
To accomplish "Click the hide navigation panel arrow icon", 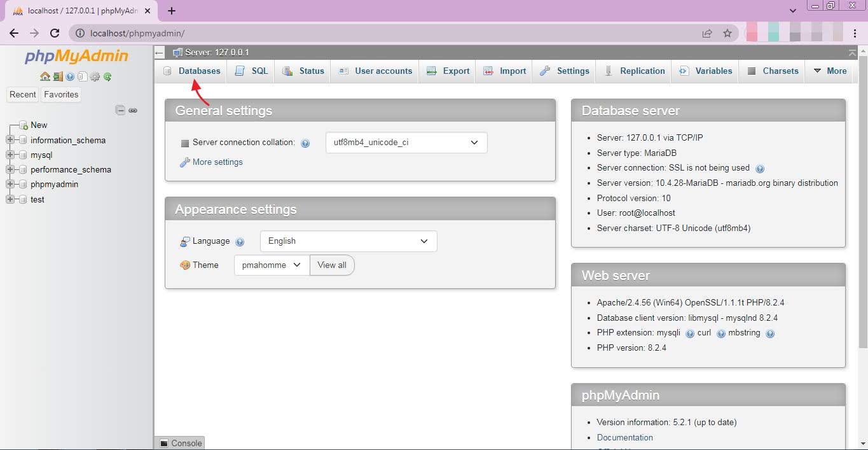I will pos(160,53).
